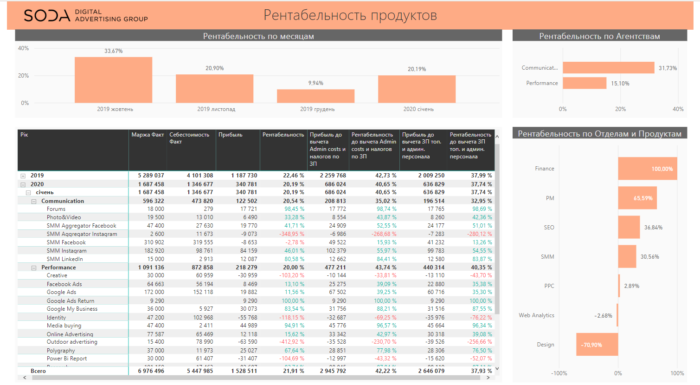Image resolution: width=700 pixels, height=385 pixels.
Task: Collapse the січень month row
Action: point(28,192)
